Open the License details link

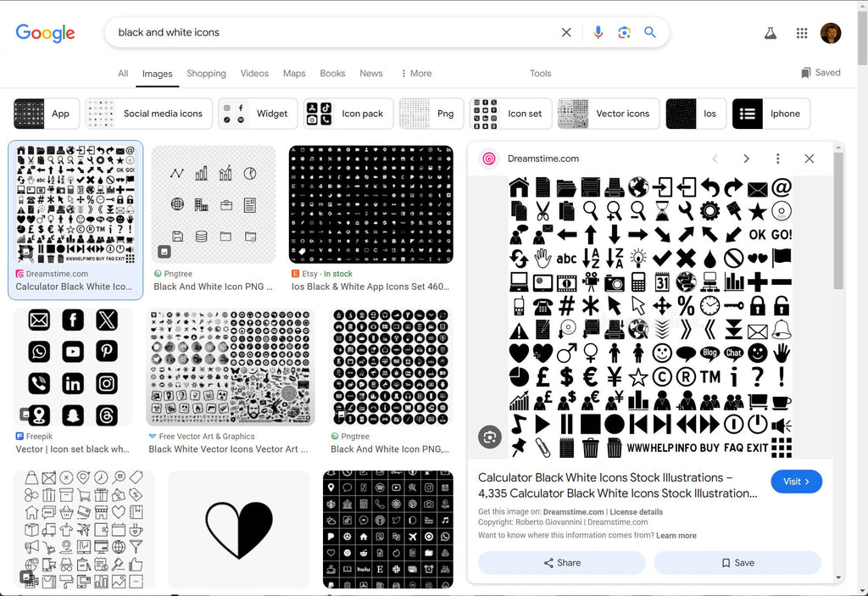tap(636, 512)
